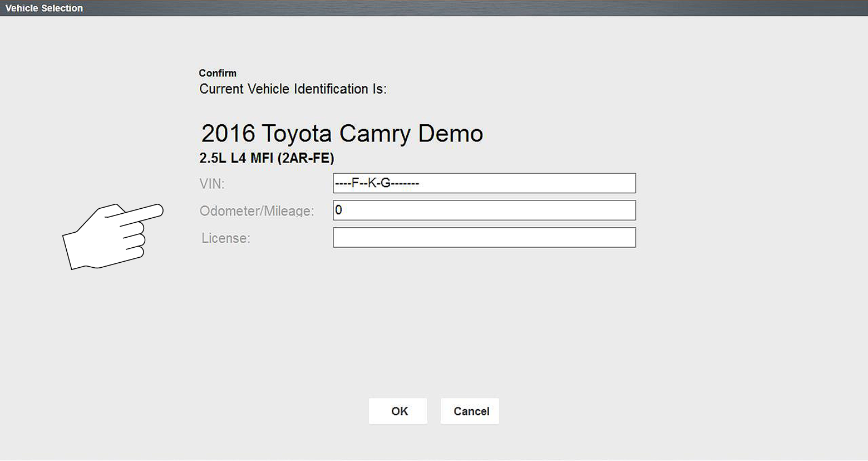Viewport: 868px width, 461px height.
Task: Click the 2.5L L4 MFI engine description
Action: [267, 158]
